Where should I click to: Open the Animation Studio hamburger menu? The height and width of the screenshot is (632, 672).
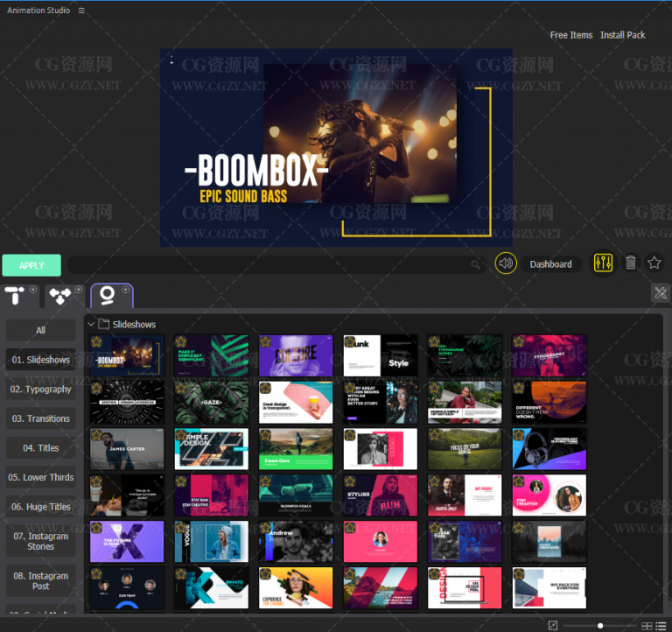coord(81,11)
